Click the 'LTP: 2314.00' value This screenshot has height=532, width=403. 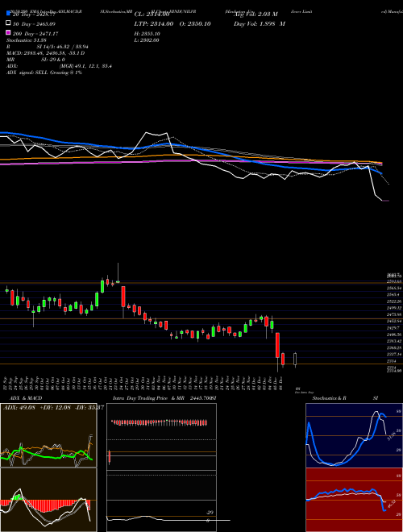click(x=154, y=23)
